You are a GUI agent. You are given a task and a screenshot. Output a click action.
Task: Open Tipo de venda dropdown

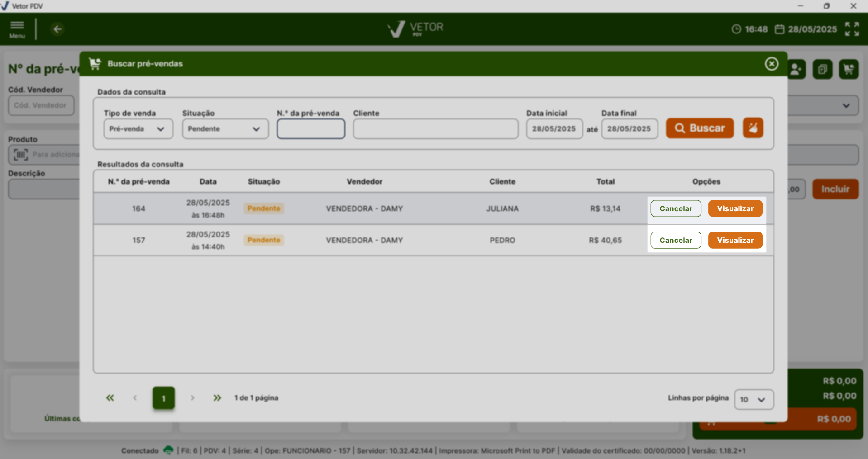pyautogui.click(x=138, y=129)
